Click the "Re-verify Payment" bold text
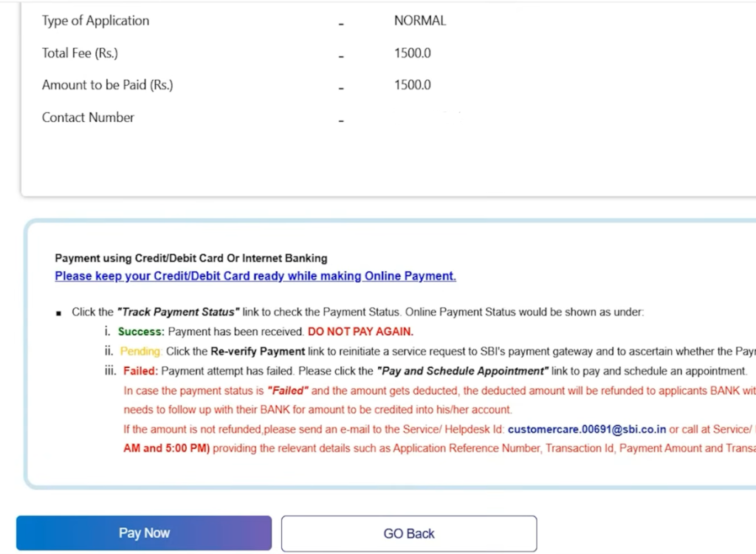756x554 pixels. click(258, 352)
